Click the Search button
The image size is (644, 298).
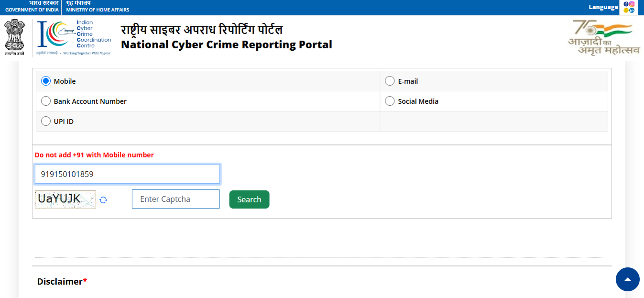click(x=249, y=199)
